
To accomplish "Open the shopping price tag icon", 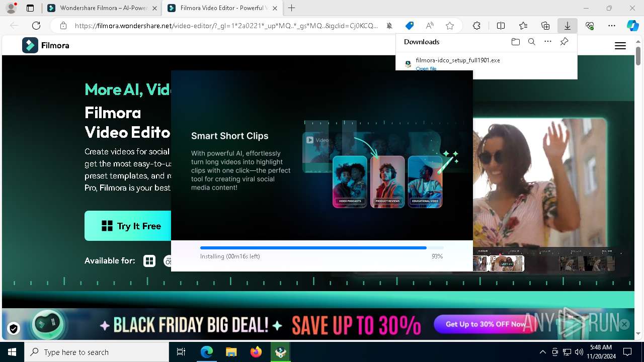I will (x=410, y=26).
